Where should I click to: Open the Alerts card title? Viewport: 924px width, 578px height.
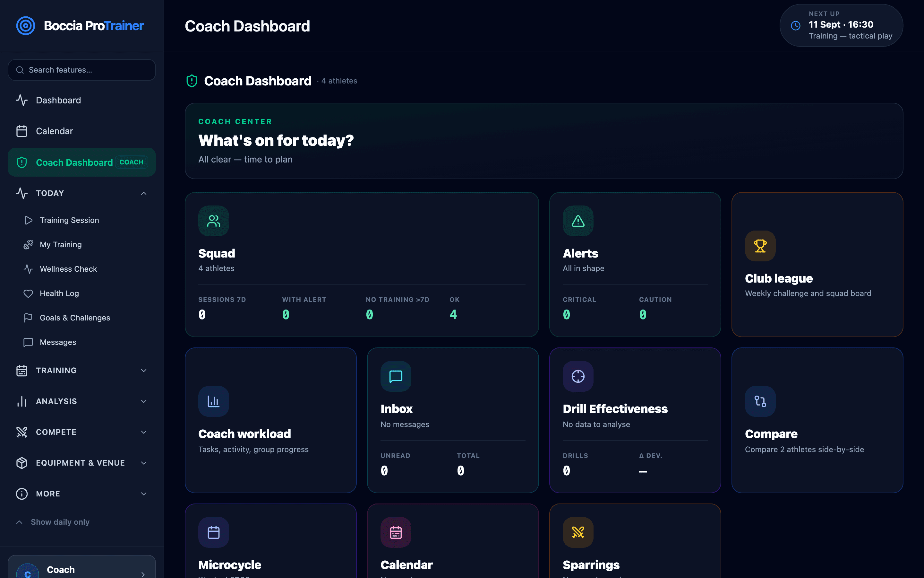(580, 253)
